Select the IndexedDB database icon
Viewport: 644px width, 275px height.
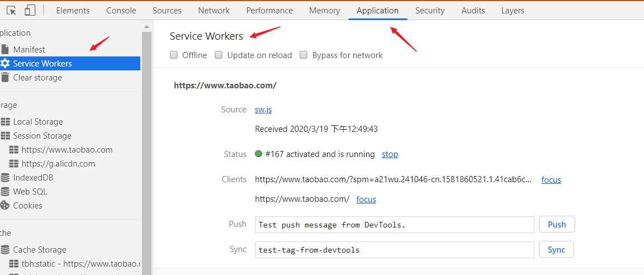tap(5, 178)
